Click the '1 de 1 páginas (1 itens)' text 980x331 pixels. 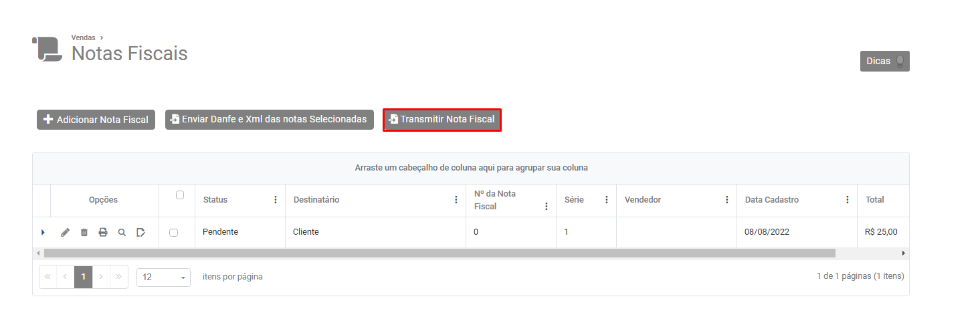[x=860, y=276]
